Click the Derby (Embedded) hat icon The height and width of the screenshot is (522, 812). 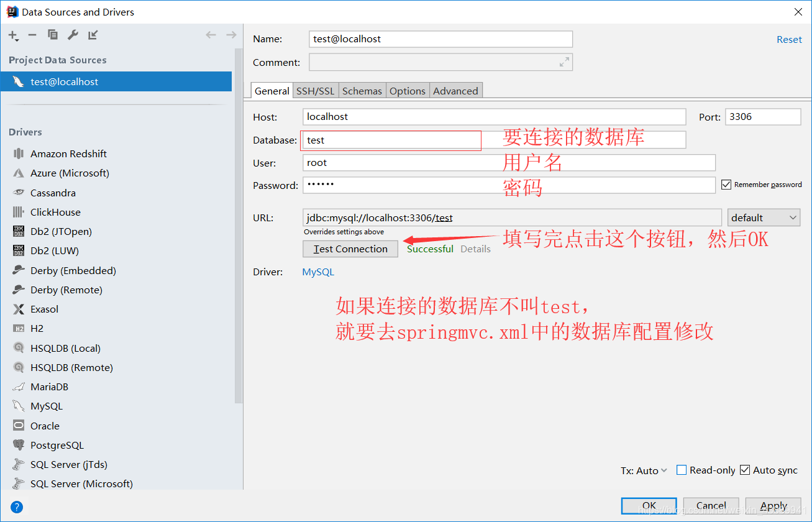click(19, 270)
